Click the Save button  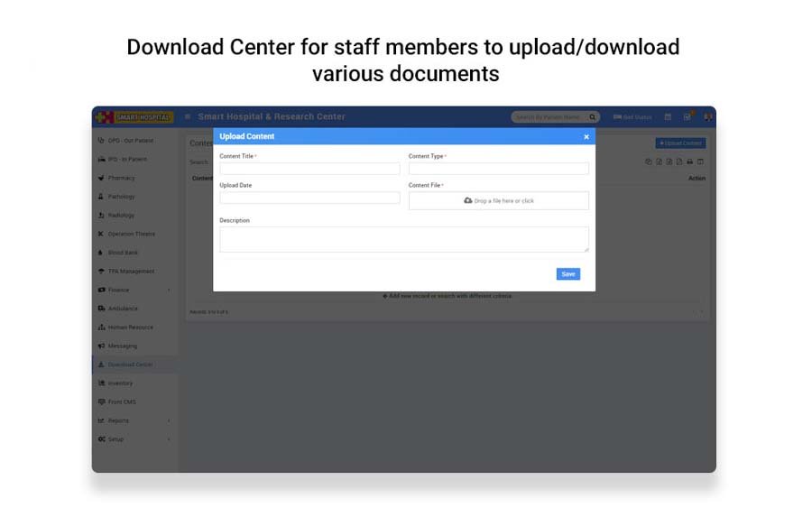[567, 274]
